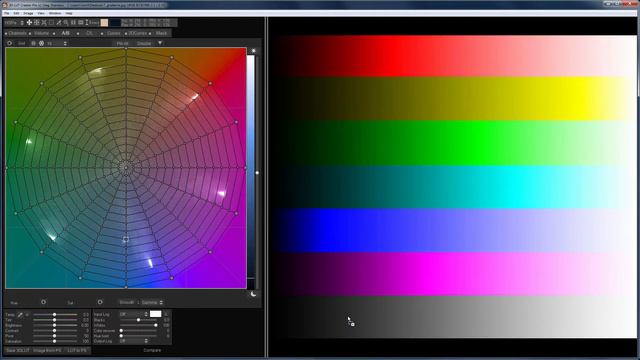Screen dimensions: 640x360
Task: Switch to the Volume tab
Action: 41,33
